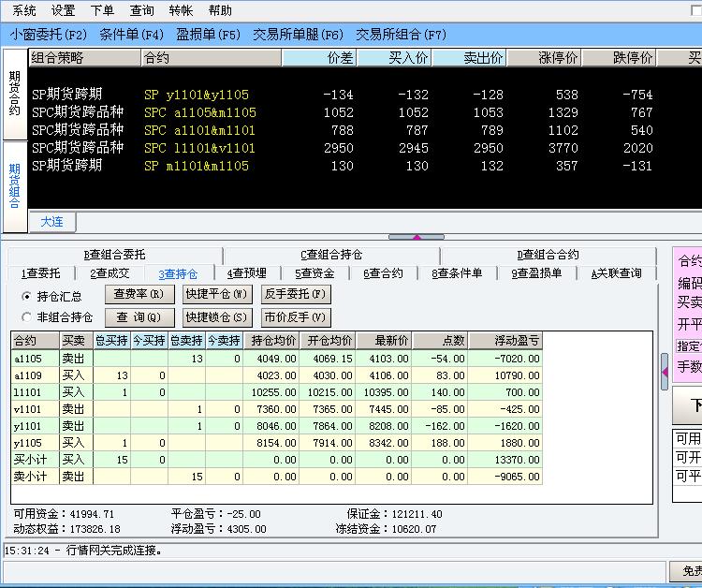The height and width of the screenshot is (588, 702).
Task: Click the 反手委托 (F) button
Action: point(296,294)
